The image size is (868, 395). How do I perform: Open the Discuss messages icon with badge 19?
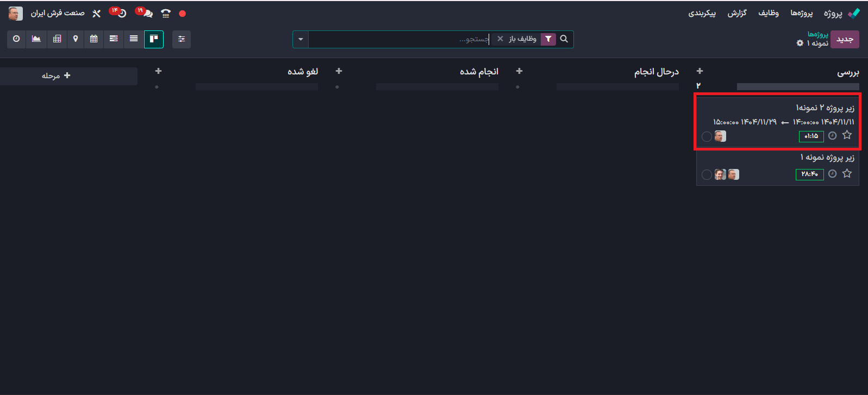147,14
